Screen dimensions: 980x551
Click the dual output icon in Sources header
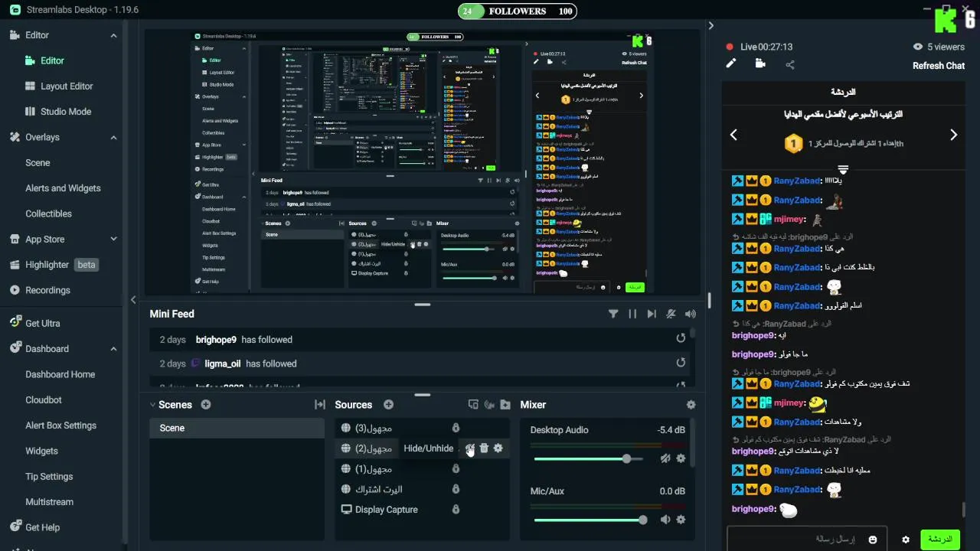473,405
